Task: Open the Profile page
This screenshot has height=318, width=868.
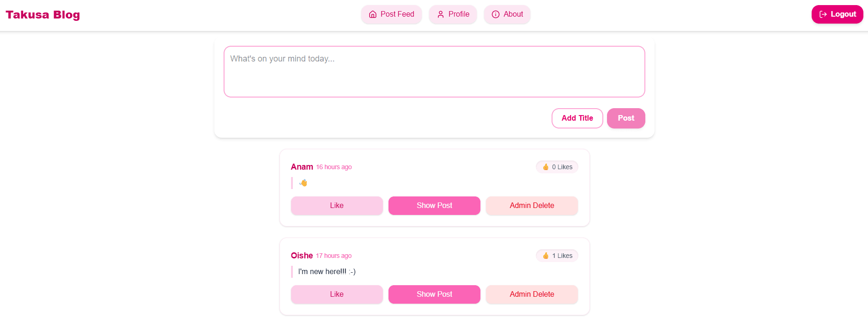Action: (453, 14)
